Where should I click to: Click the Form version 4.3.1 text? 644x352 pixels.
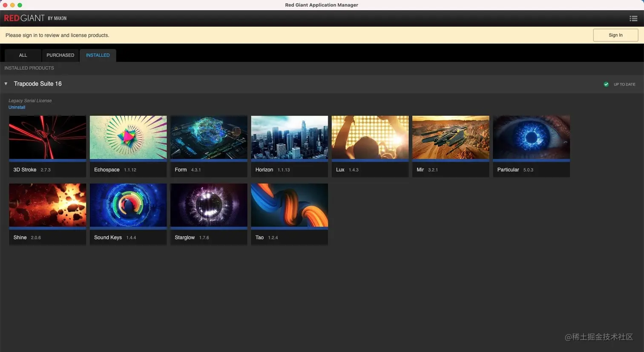(196, 170)
